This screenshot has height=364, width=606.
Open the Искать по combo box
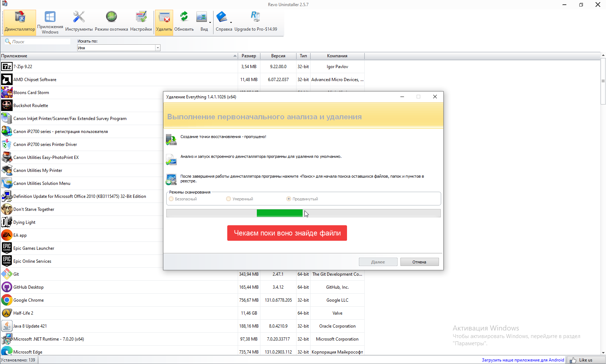tap(119, 48)
